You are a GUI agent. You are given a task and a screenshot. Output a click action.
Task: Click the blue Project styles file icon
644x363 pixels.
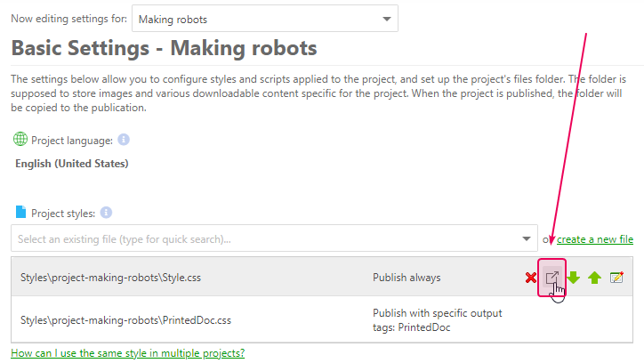pyautogui.click(x=20, y=212)
